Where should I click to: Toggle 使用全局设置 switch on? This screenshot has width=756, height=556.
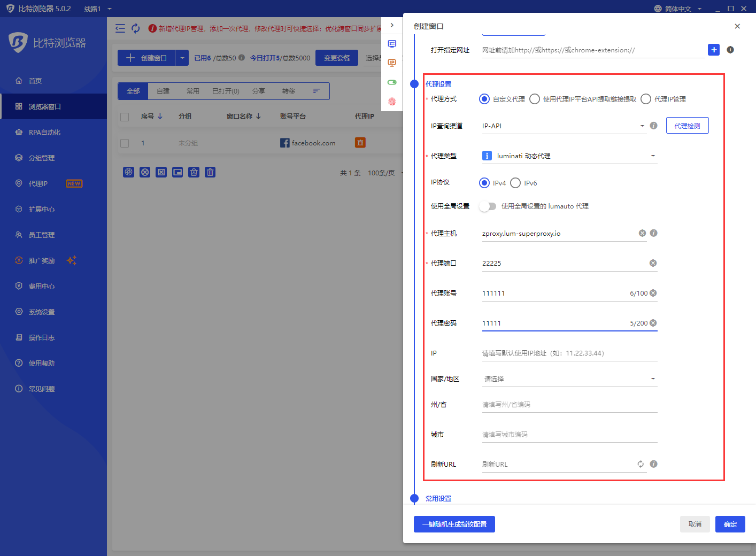[x=488, y=206]
